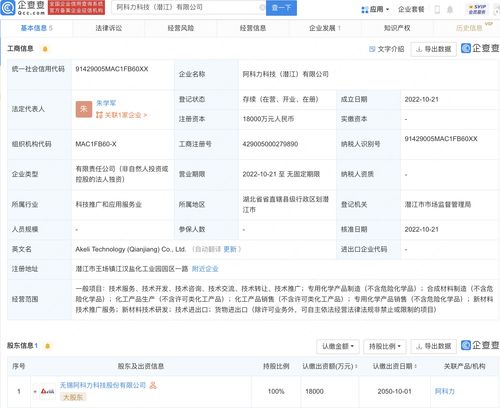This screenshot has height=408, width=500.
Task: Open the mobile phone icon in the header
Action: [x=437, y=10]
